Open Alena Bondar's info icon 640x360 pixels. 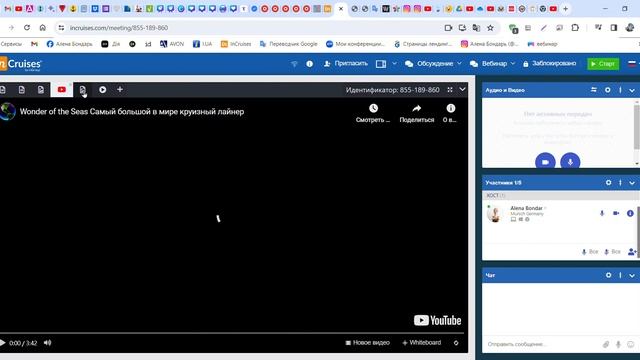(630, 213)
